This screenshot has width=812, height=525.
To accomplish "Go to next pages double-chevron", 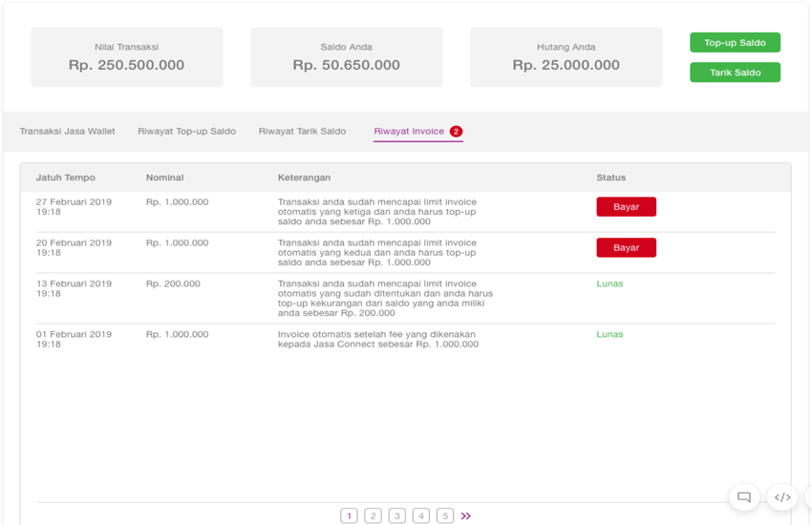I will [x=465, y=515].
